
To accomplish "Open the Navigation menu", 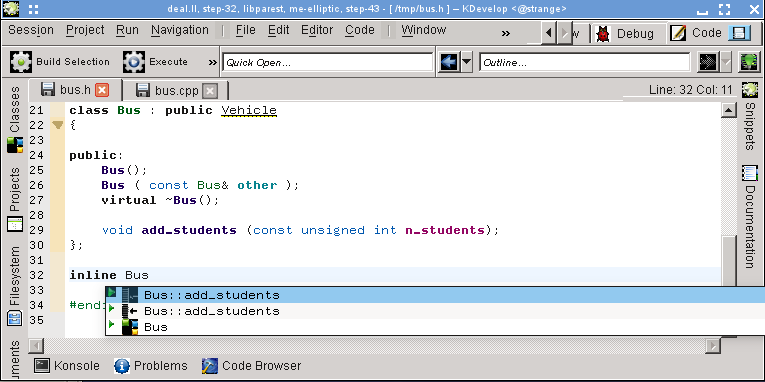I will (180, 30).
